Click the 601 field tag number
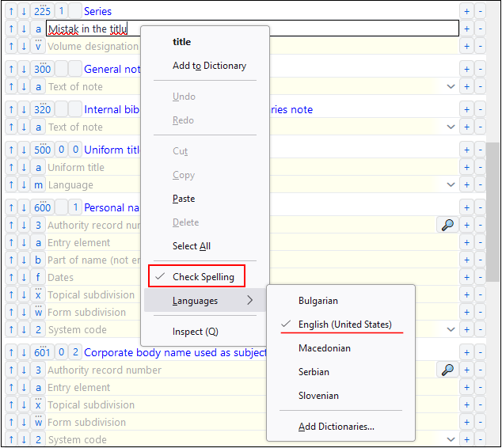 [42, 352]
